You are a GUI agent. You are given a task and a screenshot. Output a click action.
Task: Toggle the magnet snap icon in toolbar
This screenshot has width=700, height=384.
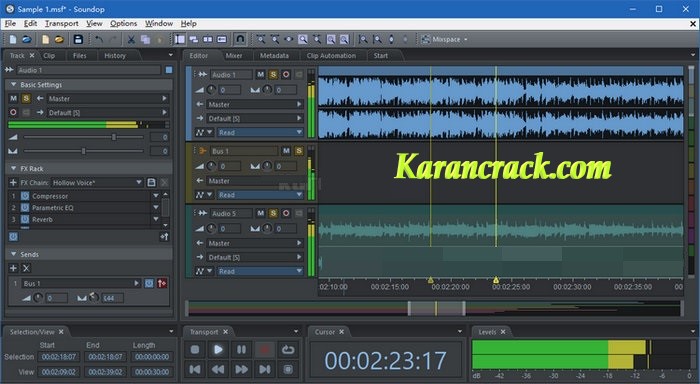coord(240,39)
